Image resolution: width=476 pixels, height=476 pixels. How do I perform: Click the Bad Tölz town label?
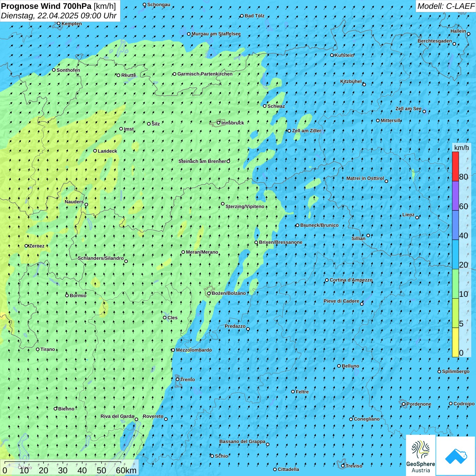tap(254, 16)
